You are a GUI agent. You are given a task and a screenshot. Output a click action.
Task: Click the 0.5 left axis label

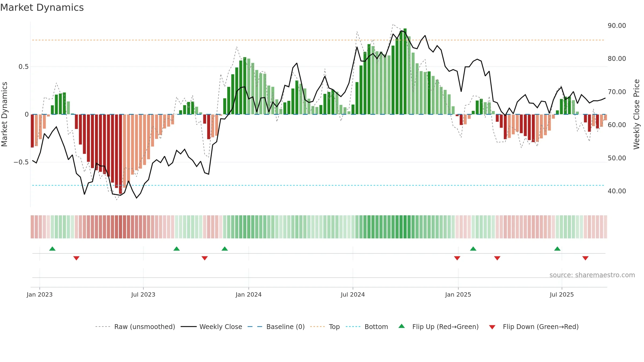24,67
